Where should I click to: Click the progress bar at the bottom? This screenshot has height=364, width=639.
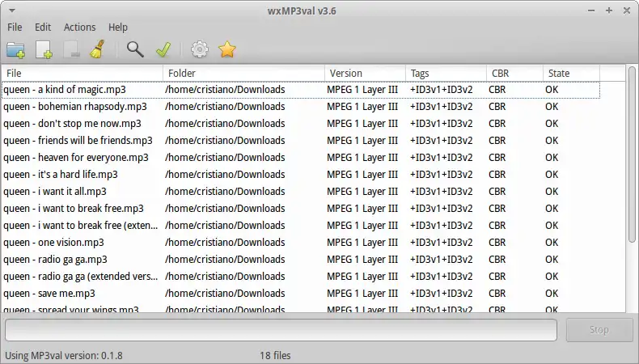pos(281,330)
